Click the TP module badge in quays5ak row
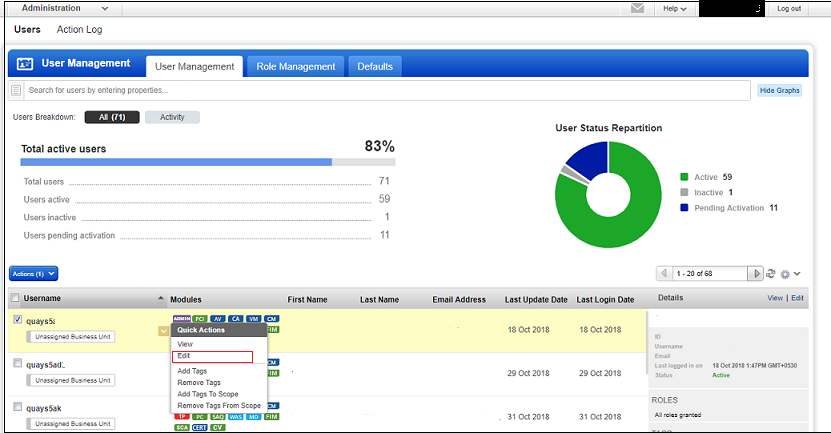Image resolution: width=831 pixels, height=433 pixels. point(182,417)
